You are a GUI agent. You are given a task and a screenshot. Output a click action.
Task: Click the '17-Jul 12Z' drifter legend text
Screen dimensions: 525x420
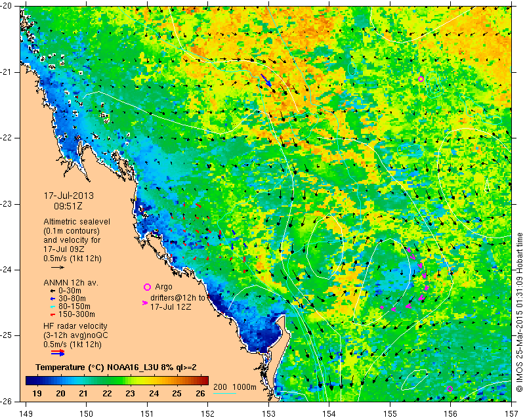171,306
